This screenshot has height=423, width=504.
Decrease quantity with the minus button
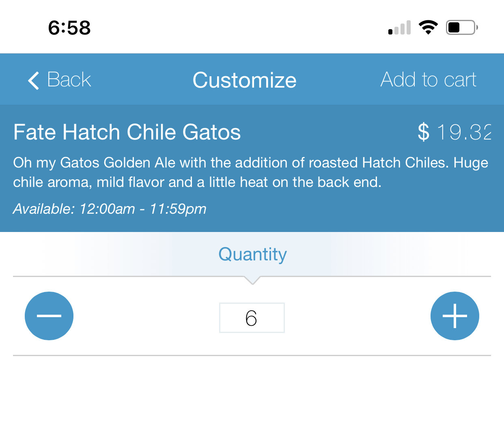tap(49, 316)
